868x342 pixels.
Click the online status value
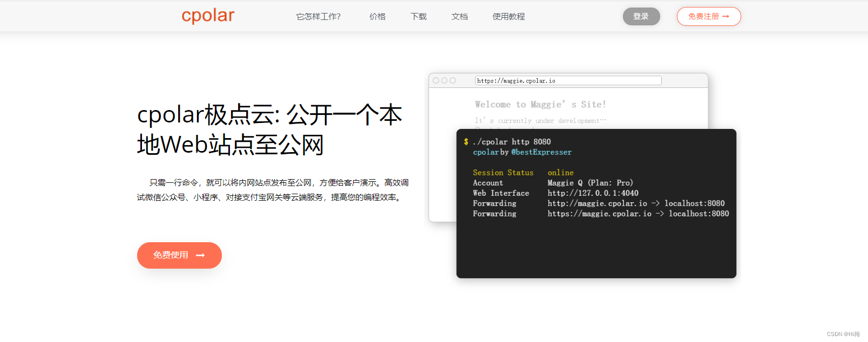tap(560, 173)
